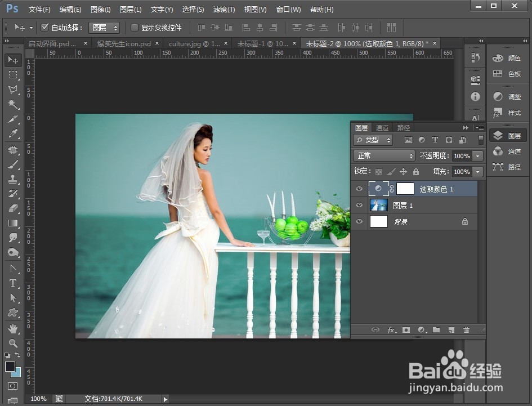Enable the auto-select checkbox
The width and height of the screenshot is (532, 406).
pyautogui.click(x=45, y=28)
